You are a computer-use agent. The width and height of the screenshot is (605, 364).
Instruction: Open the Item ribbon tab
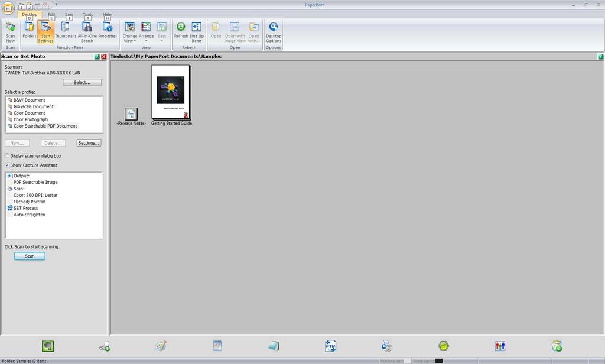tap(69, 14)
